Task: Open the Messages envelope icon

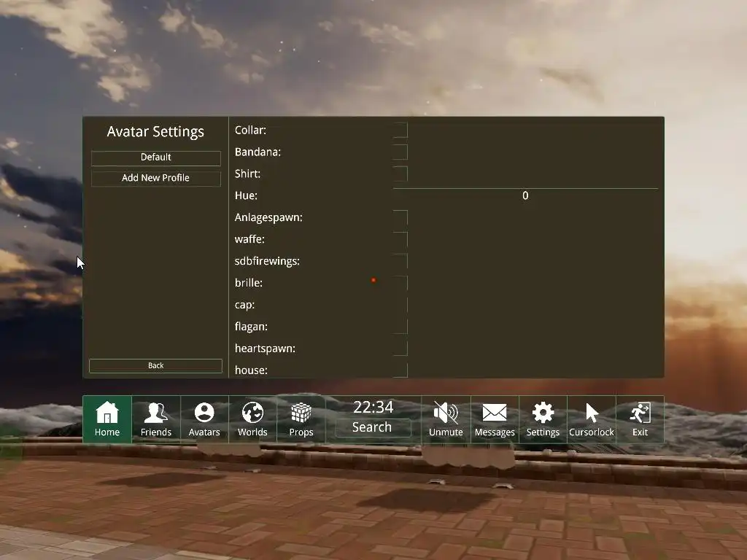Action: [x=495, y=419]
